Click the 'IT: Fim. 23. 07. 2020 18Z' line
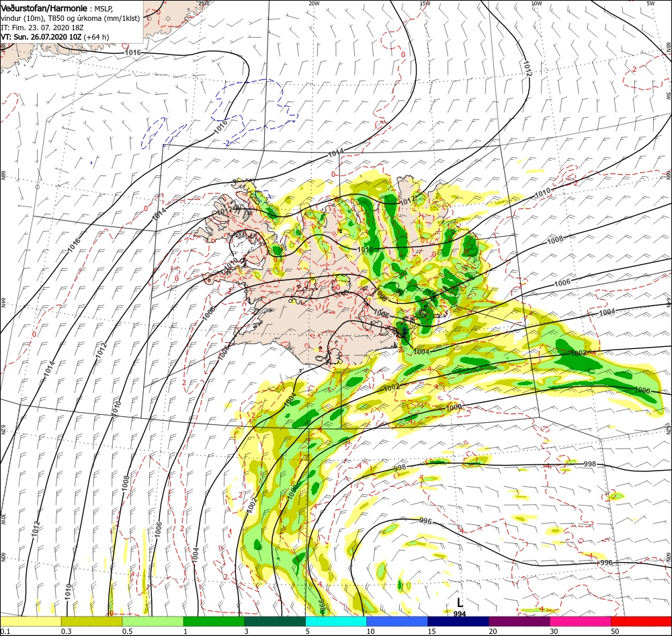Screen dimensions: 672x636 click(42, 28)
